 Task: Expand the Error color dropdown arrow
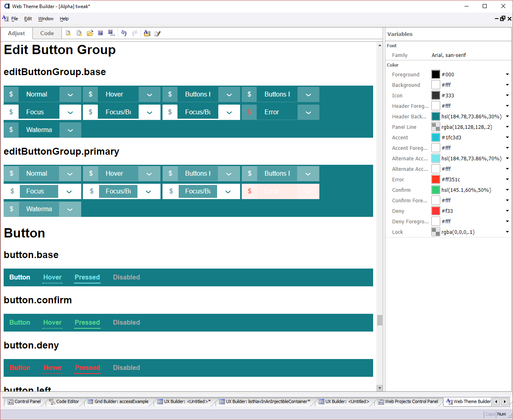(507, 179)
